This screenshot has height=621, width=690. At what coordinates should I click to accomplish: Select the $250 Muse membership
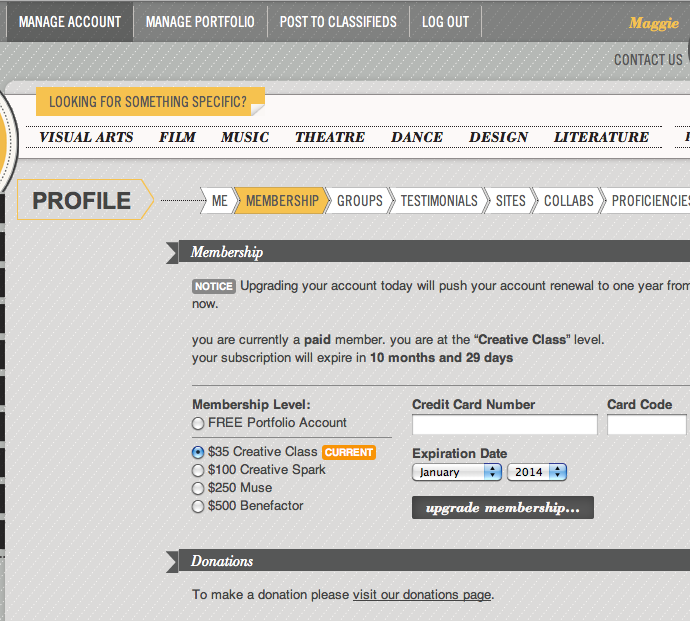click(198, 488)
